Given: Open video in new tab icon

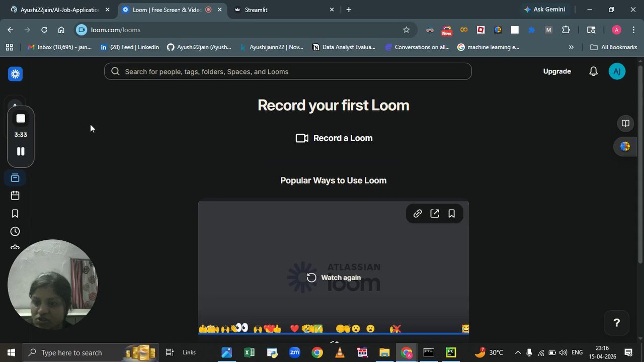Looking at the screenshot, I should click(435, 214).
